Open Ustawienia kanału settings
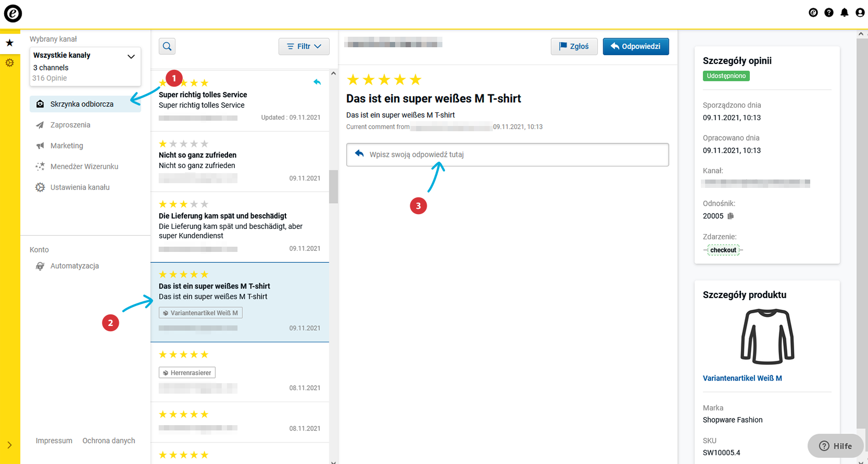Image resolution: width=868 pixels, height=464 pixels. coord(80,187)
